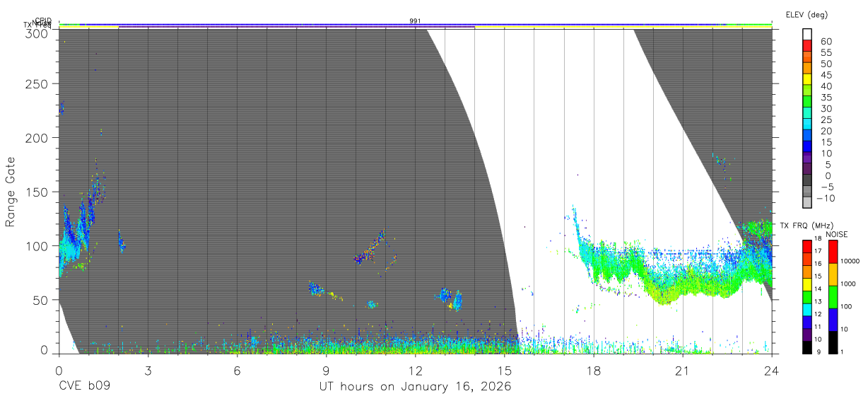Screen dimensions: 868x401
Task: Click the '17' label on TX FRQ colorbar
Action: click(819, 251)
